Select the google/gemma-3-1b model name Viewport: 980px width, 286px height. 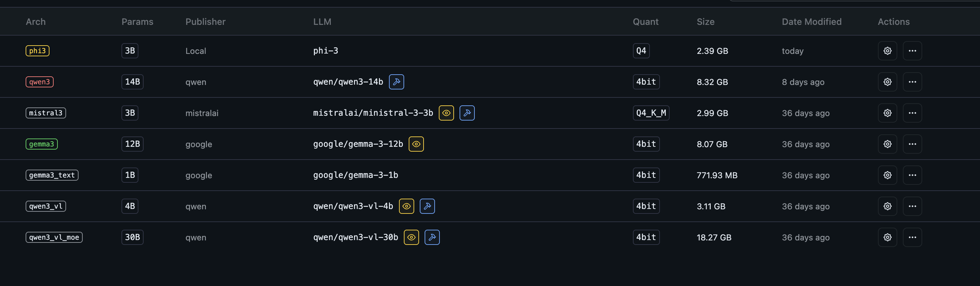[355, 175]
